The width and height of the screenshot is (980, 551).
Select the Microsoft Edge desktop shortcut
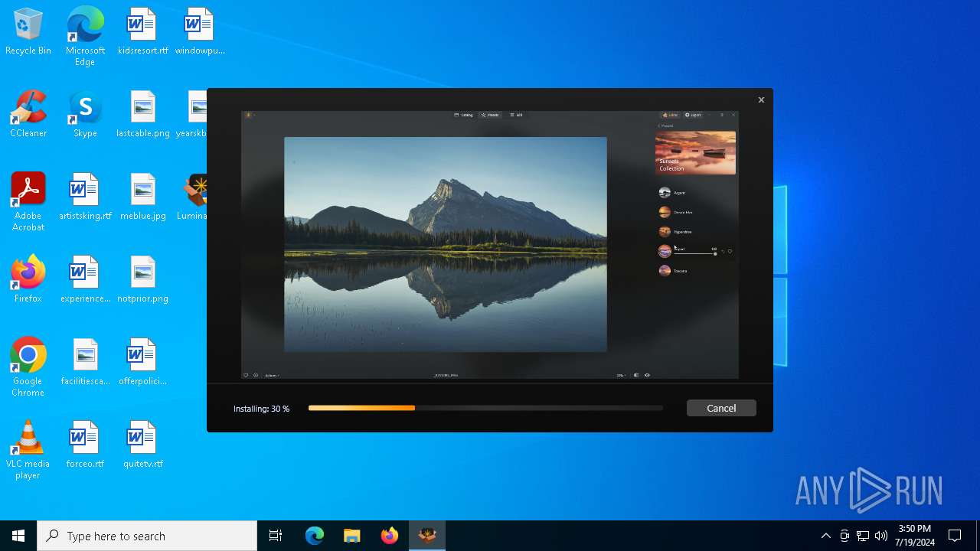point(85,36)
